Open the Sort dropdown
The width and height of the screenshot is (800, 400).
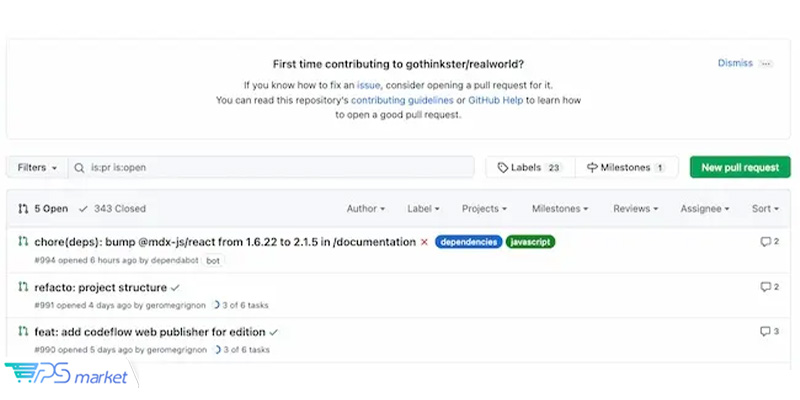pos(765,209)
